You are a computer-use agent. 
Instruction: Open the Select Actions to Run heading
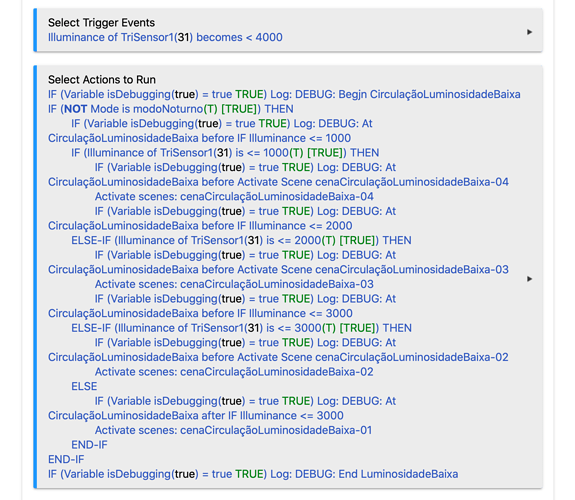tap(102, 80)
